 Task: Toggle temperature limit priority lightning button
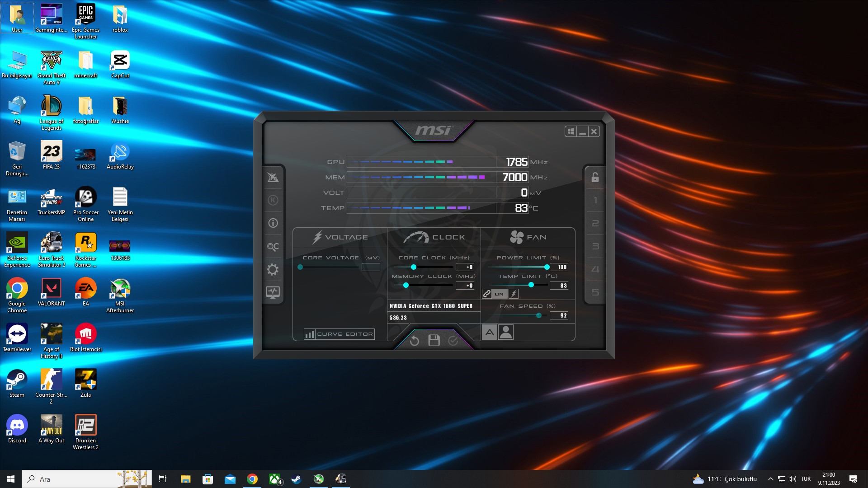(514, 294)
